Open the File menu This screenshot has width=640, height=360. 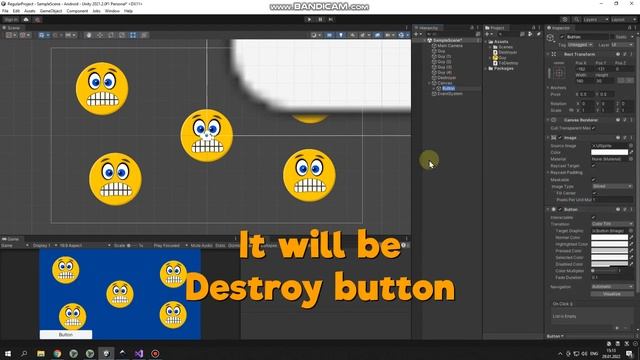pos(5,11)
